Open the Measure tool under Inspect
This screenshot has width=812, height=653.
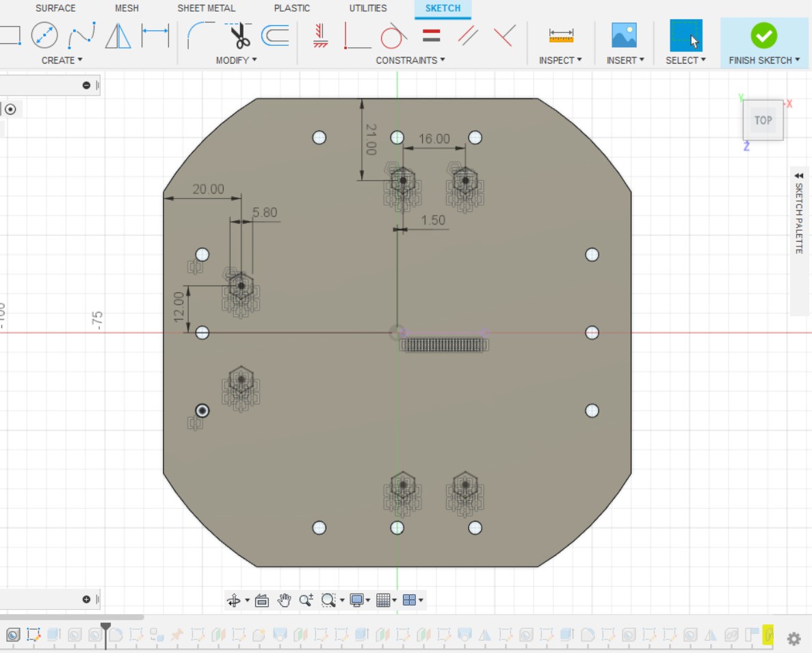click(x=561, y=36)
